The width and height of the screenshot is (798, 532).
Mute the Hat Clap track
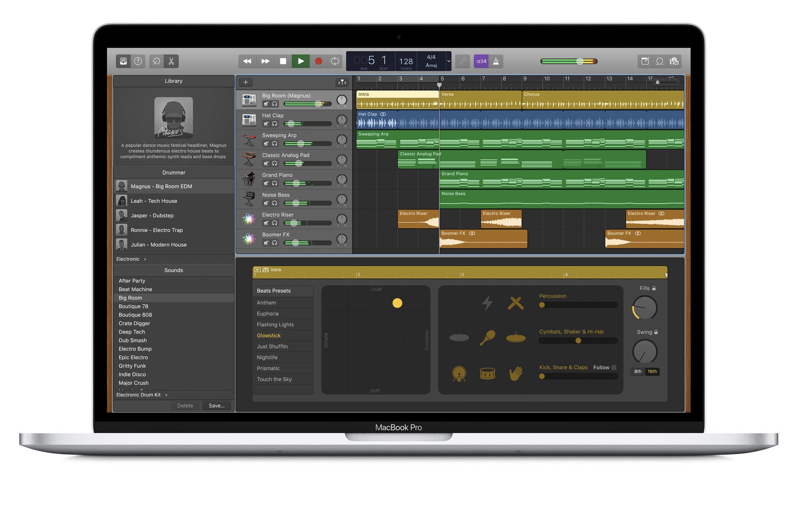[x=266, y=124]
